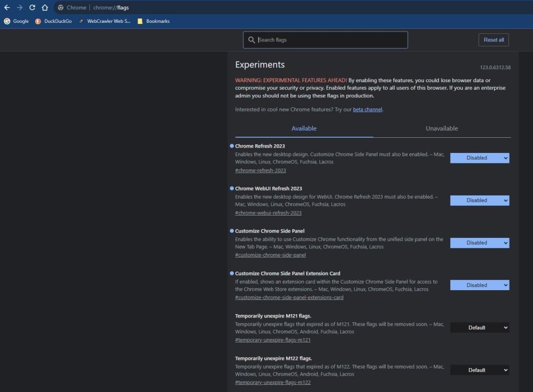Expand the Customize Chrome Side Panel dropdown
Image resolution: width=533 pixels, height=392 pixels.
click(480, 243)
